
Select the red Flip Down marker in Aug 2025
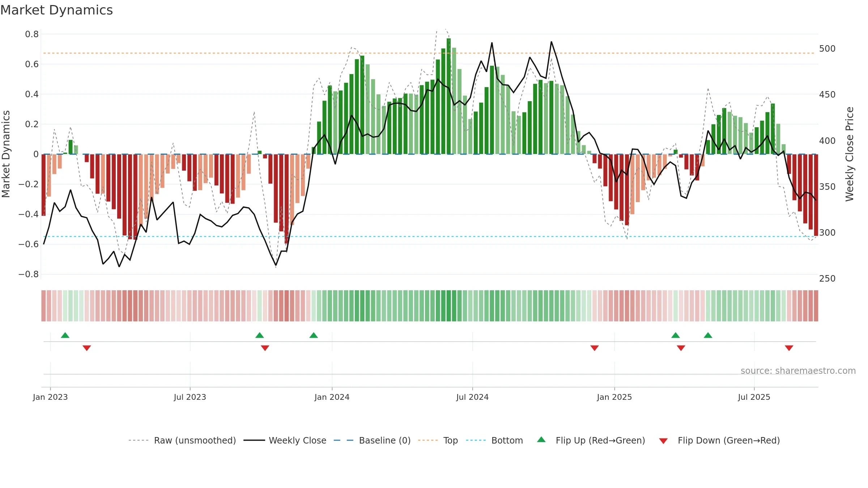tap(789, 348)
